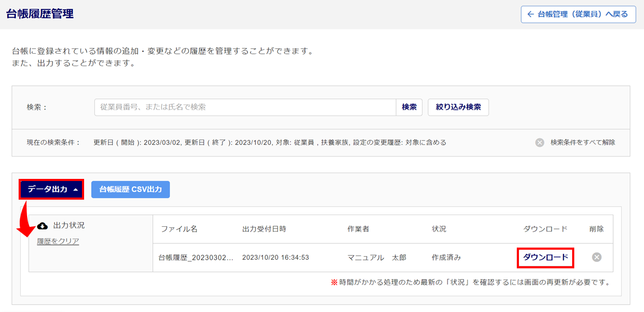
Task: Click the back arrow to 台帳管理（従業員）
Action: (530, 14)
